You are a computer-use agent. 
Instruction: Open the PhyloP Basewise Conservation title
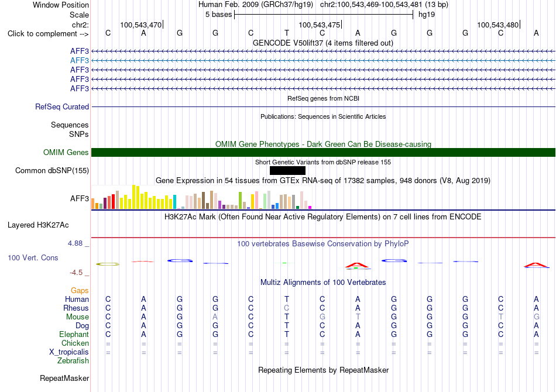(x=323, y=244)
